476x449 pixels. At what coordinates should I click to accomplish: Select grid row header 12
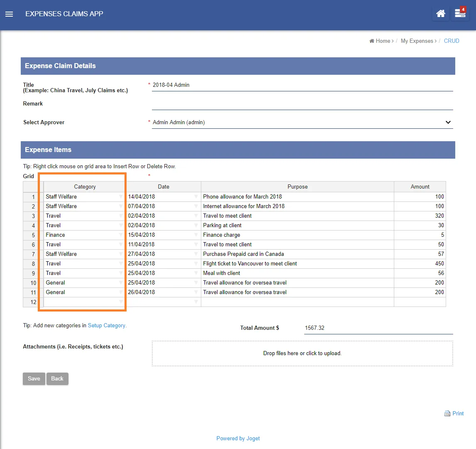coord(33,302)
